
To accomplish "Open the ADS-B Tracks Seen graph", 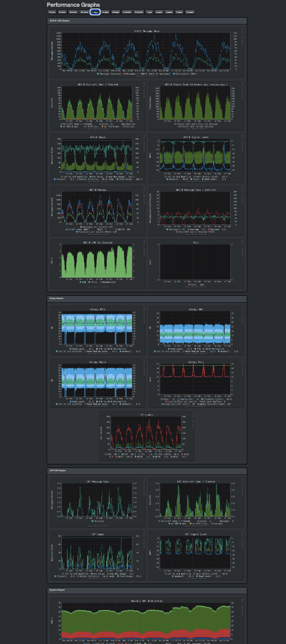I will click(x=196, y=105).
